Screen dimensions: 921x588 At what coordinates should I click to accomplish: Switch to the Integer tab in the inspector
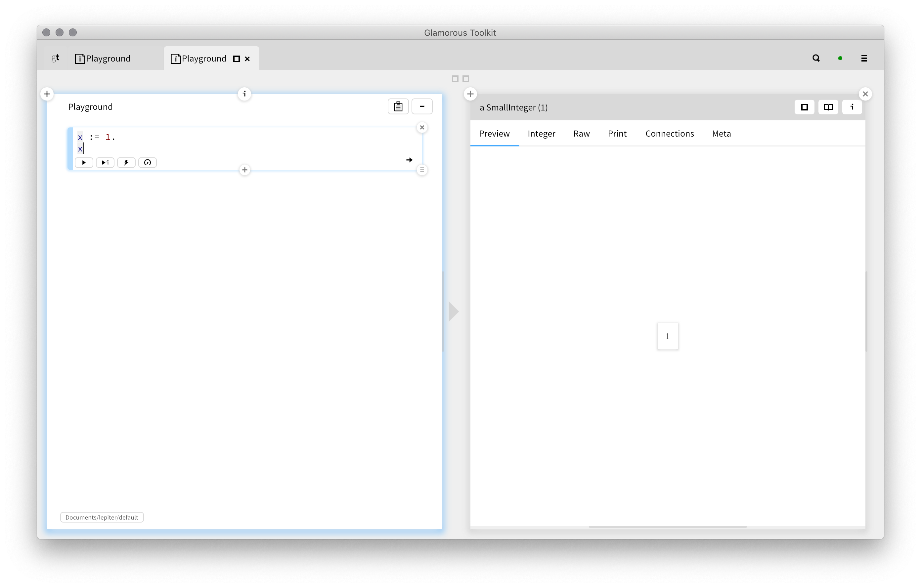point(541,133)
